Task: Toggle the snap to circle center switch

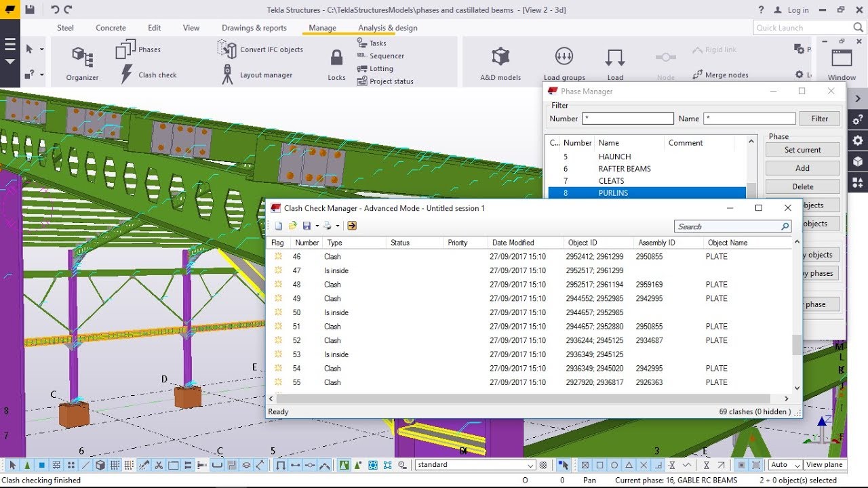Action: (x=614, y=465)
